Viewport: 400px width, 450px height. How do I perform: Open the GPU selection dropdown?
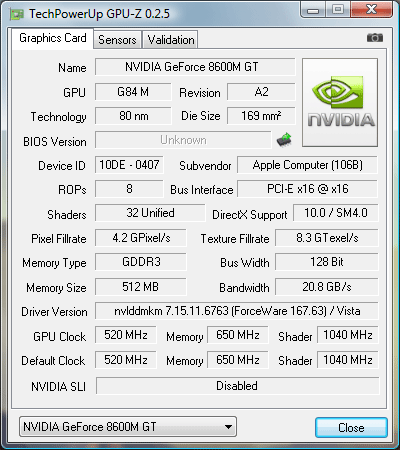point(128,426)
